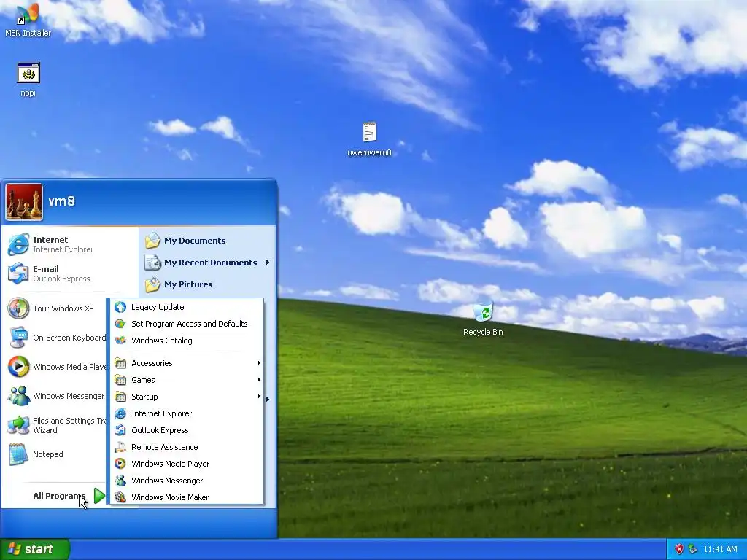Viewport: 747px width, 560px height.
Task: Expand the Accessories submenu arrow
Action: [259, 363]
